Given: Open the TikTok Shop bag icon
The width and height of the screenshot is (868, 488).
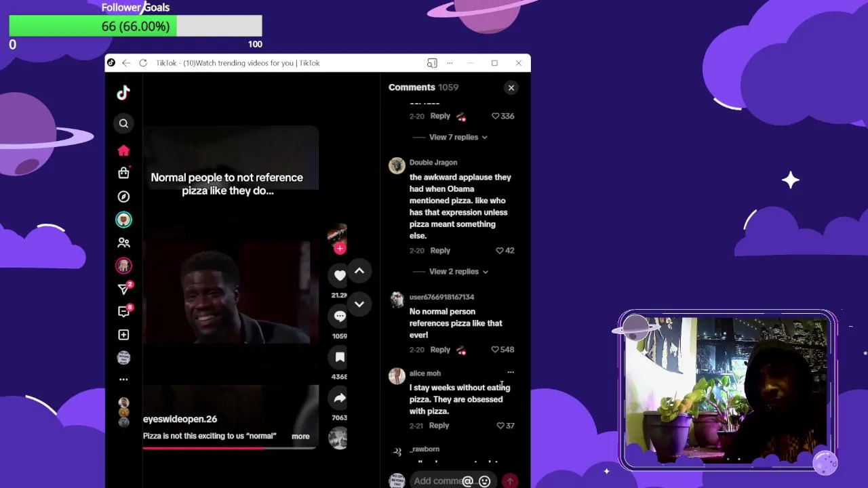Looking at the screenshot, I should coord(123,173).
